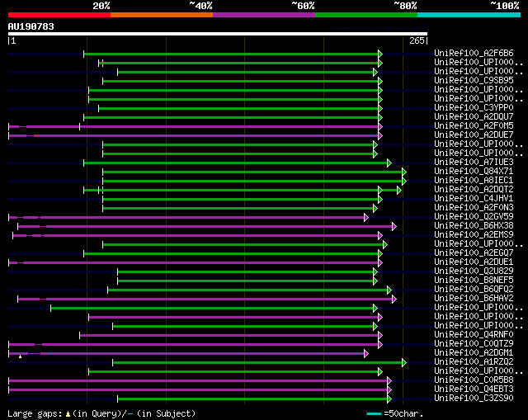This screenshot has height=420, width=528.
Task: Select the UniRef100_Q2U829 hit name
Action: [x=474, y=271]
